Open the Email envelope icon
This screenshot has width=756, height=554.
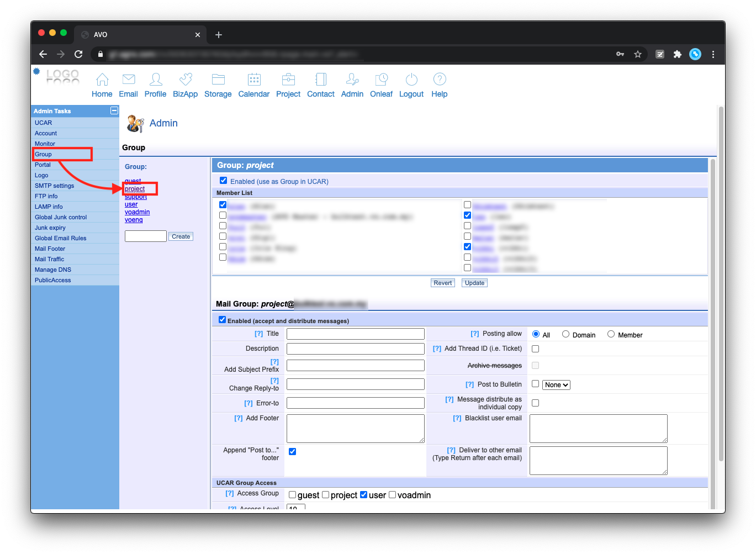pos(129,80)
